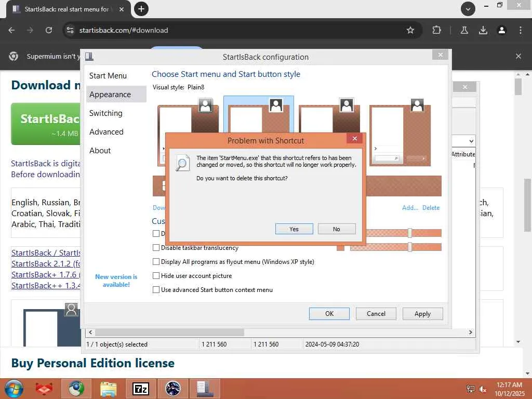532x399 pixels.
Task: Bookmark this page with the star icon
Action: tap(410, 30)
